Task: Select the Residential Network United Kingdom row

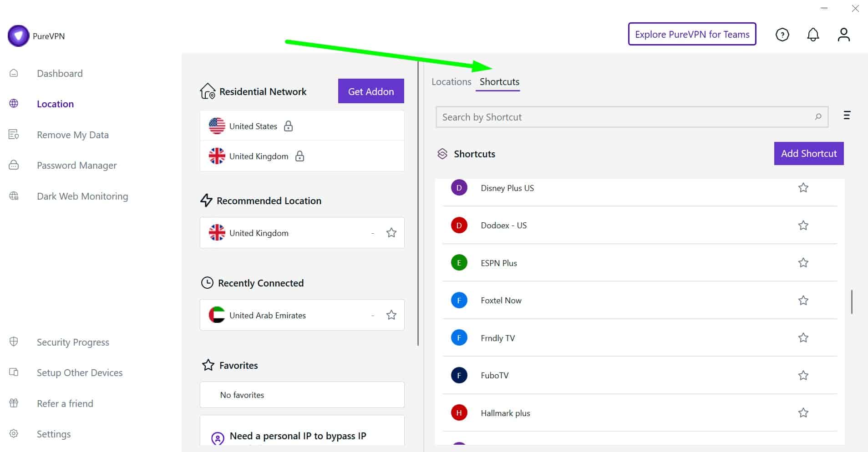Action: [x=302, y=156]
